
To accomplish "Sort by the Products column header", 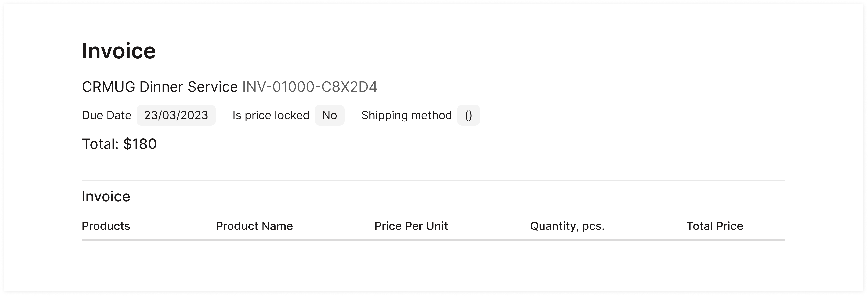I will tap(106, 226).
